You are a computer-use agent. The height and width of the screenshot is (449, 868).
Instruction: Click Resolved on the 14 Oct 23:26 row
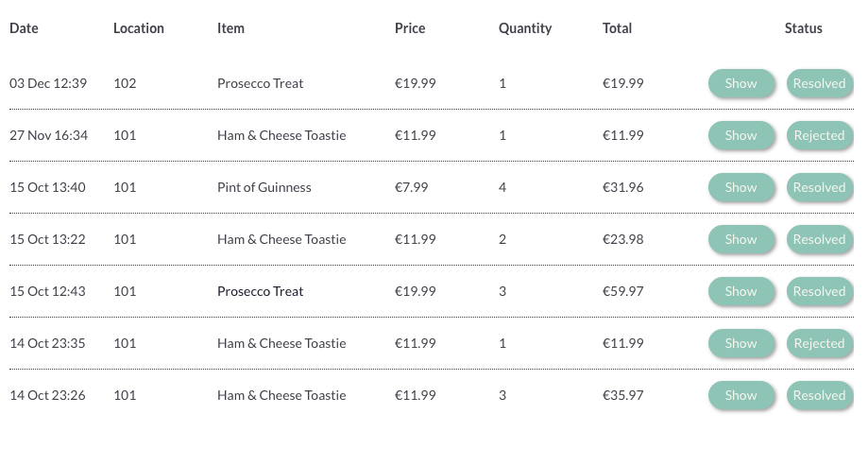click(x=819, y=395)
